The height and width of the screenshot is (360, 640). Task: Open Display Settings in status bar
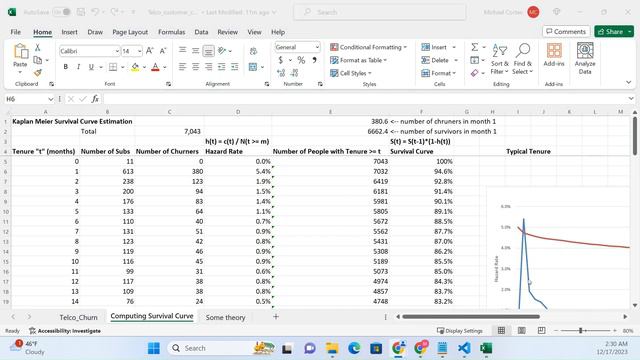[x=460, y=331]
